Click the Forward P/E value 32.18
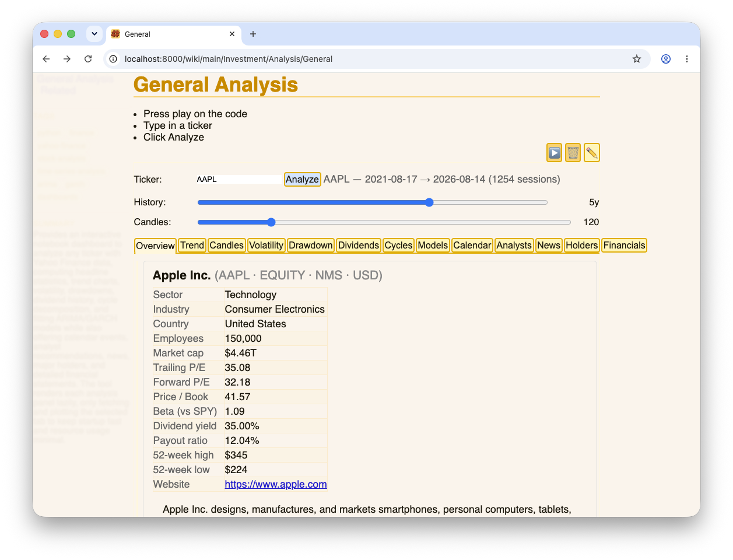Image resolution: width=733 pixels, height=560 pixels. click(237, 382)
